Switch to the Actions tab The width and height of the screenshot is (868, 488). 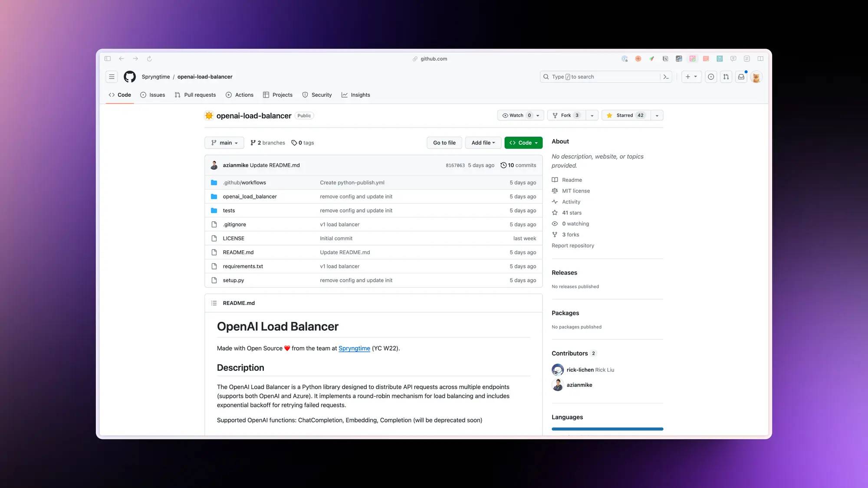click(x=240, y=95)
